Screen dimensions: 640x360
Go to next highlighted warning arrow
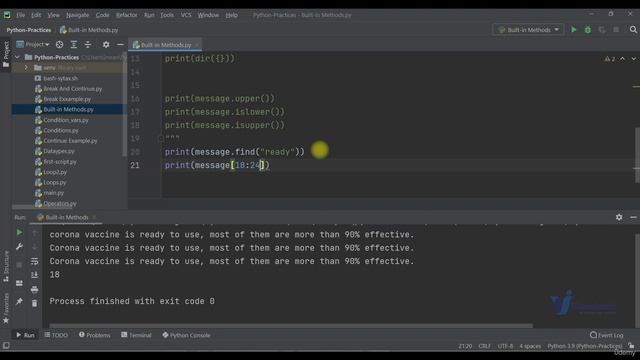click(x=633, y=59)
